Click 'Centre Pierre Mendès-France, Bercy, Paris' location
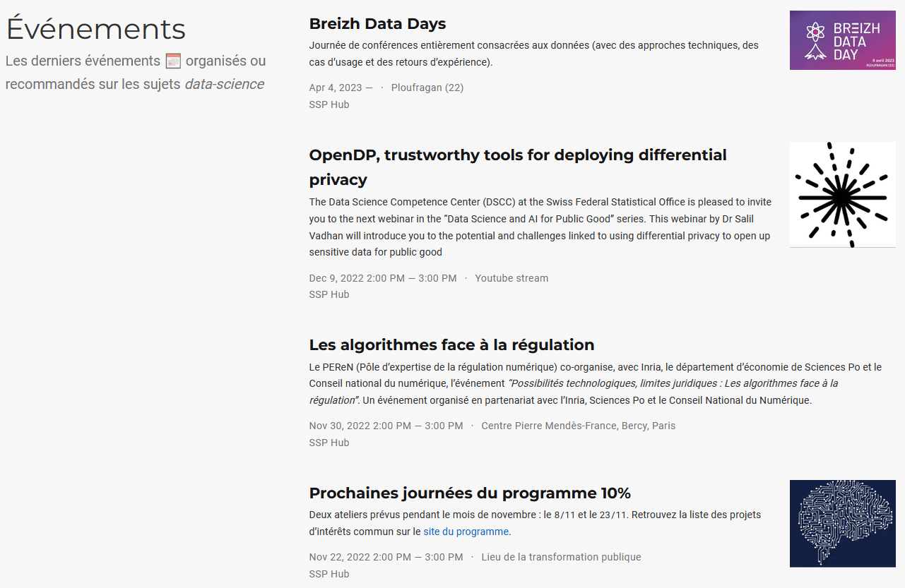The width and height of the screenshot is (905, 588). [x=578, y=426]
